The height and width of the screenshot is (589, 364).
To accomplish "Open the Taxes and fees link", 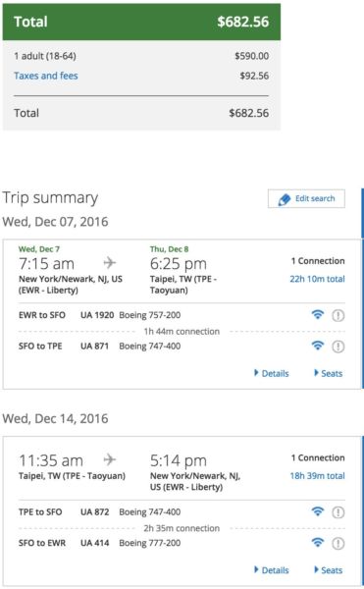I will 46,76.
